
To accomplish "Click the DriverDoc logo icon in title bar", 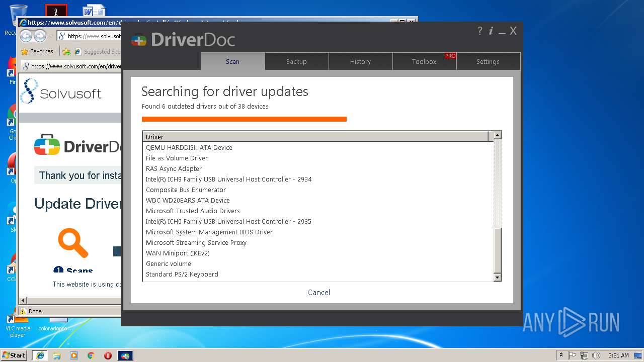I will coord(139,40).
